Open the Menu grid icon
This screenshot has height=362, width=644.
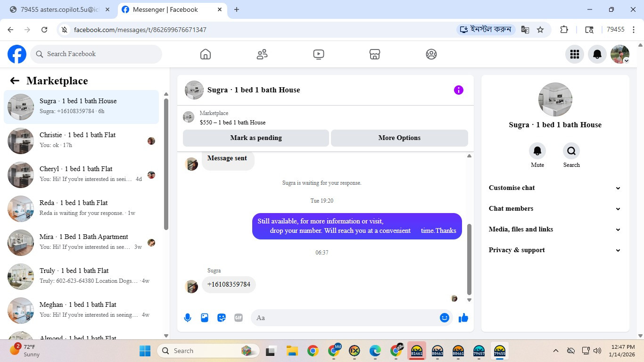pos(575,54)
